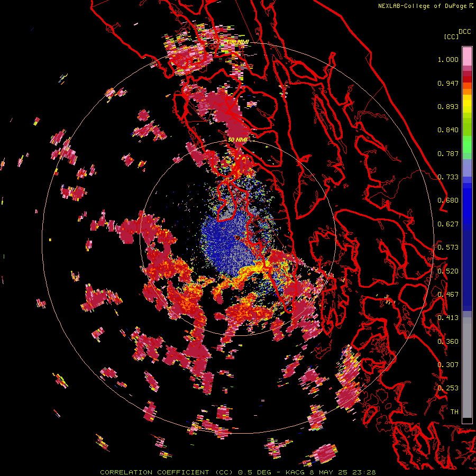This screenshot has height=476, width=476.
Task: Click the 0.413 legend value
Action: 448,318
